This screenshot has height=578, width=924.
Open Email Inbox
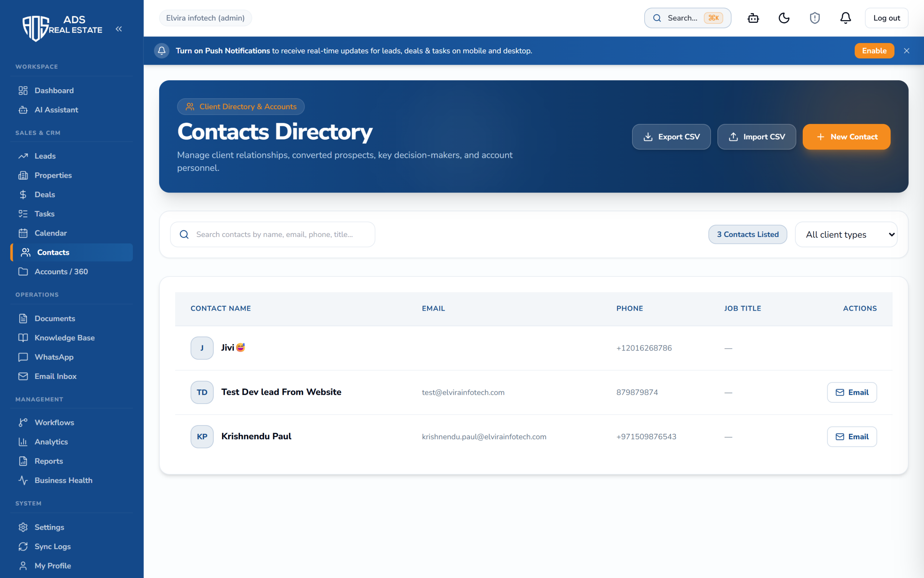pyautogui.click(x=72, y=376)
